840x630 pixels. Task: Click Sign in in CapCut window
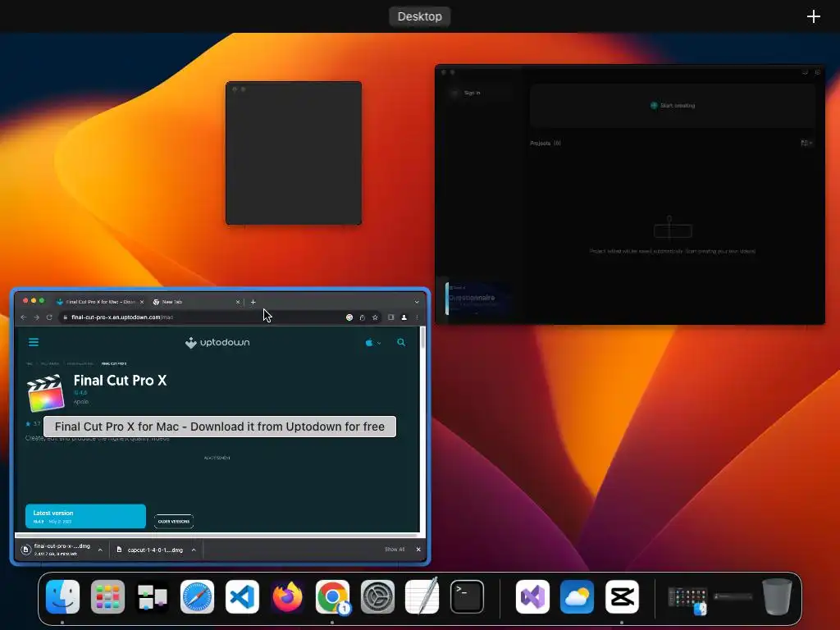[472, 93]
